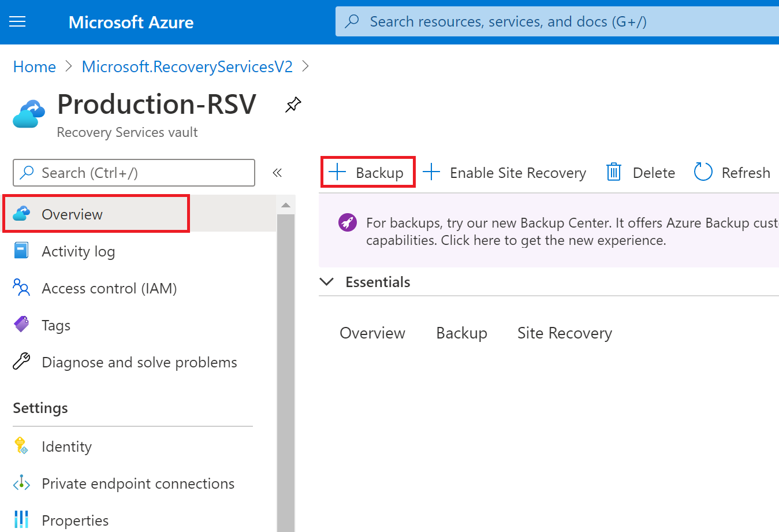The image size is (779, 532).
Task: Open Access control (IAM) from sidebar
Action: point(21,288)
